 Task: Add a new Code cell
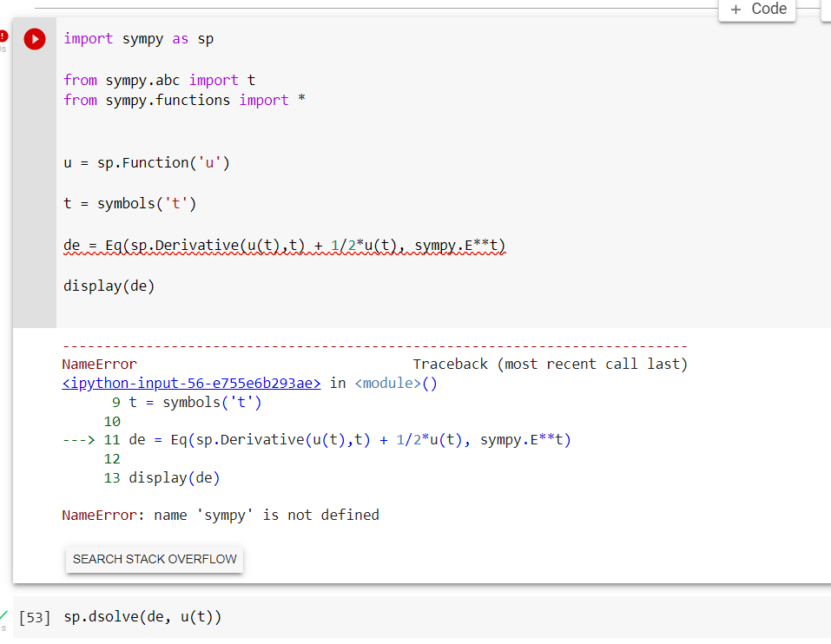pyautogui.click(x=757, y=9)
